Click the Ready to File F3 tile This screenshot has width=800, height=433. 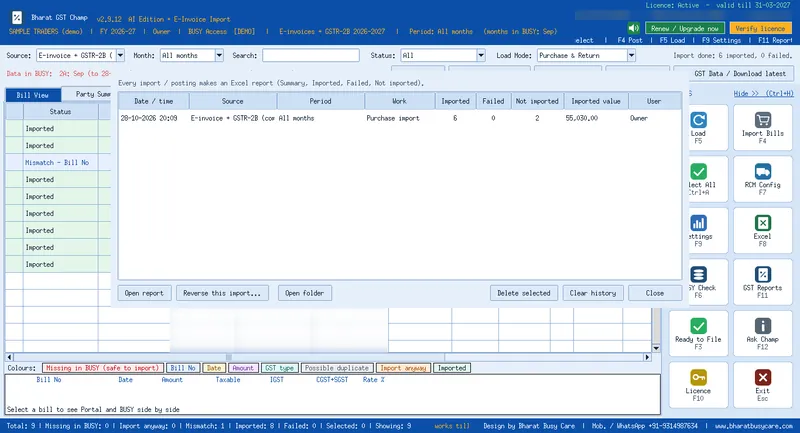pyautogui.click(x=698, y=334)
